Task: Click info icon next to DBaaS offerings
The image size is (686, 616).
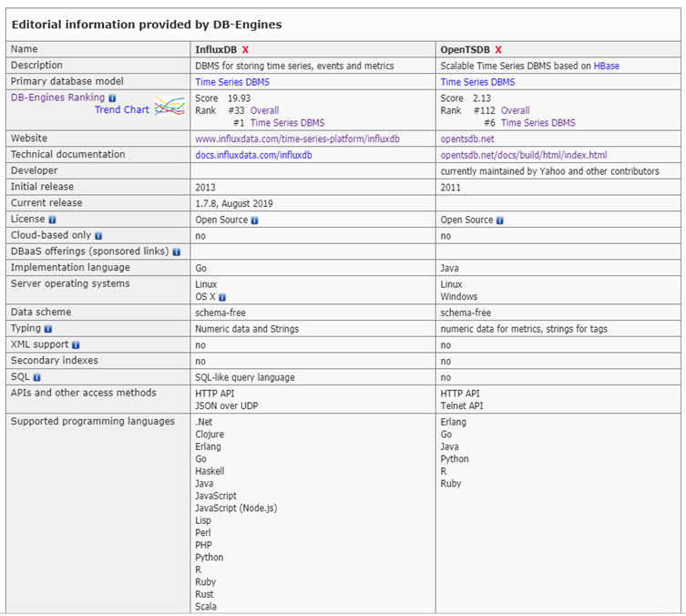Action: 177,252
